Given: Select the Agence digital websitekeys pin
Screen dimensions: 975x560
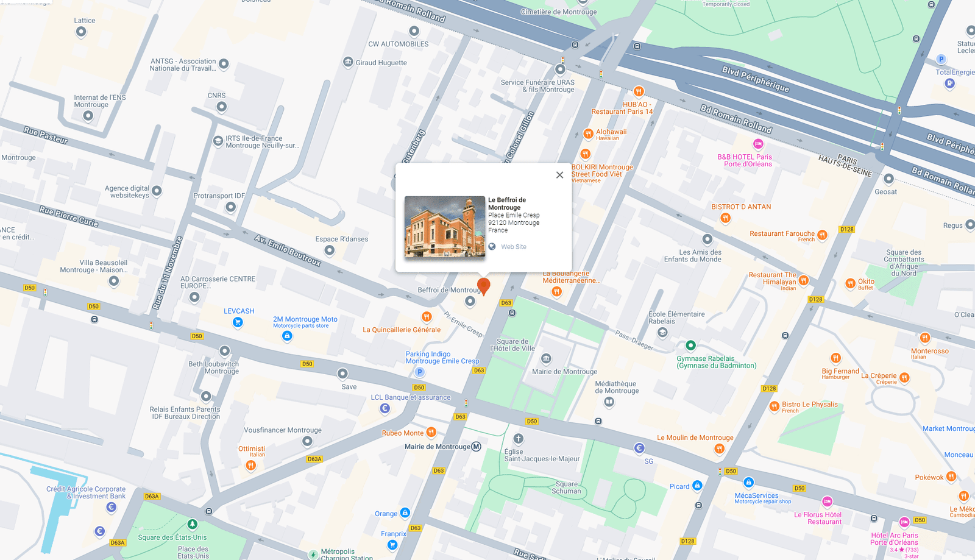Looking at the screenshot, I should [157, 191].
